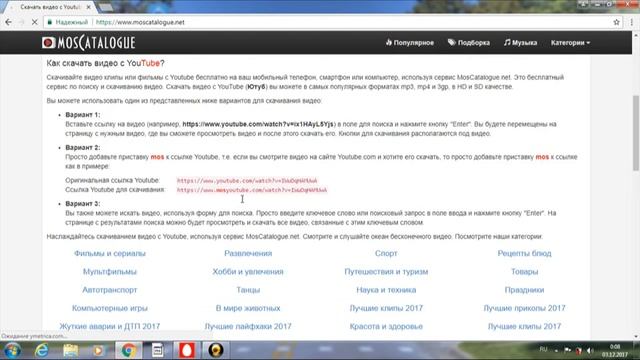The width and height of the screenshot is (640, 360).
Task: Open the Подборка menu item
Action: pyautogui.click(x=469, y=42)
